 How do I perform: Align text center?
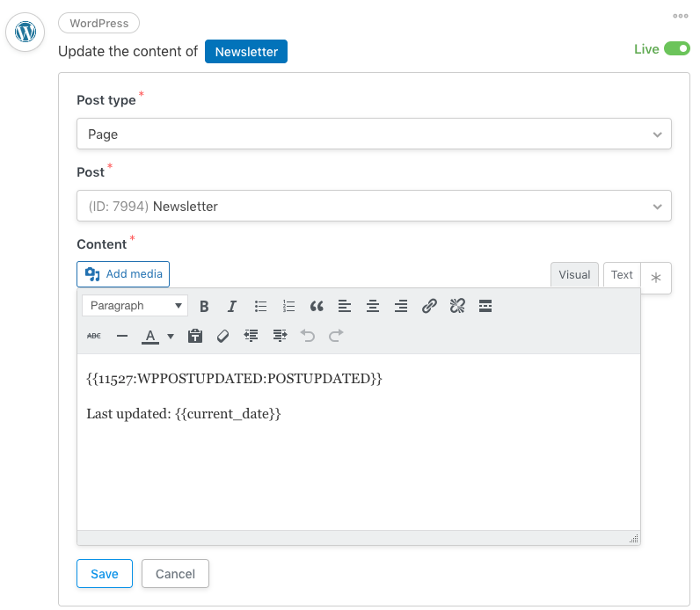[x=373, y=306]
